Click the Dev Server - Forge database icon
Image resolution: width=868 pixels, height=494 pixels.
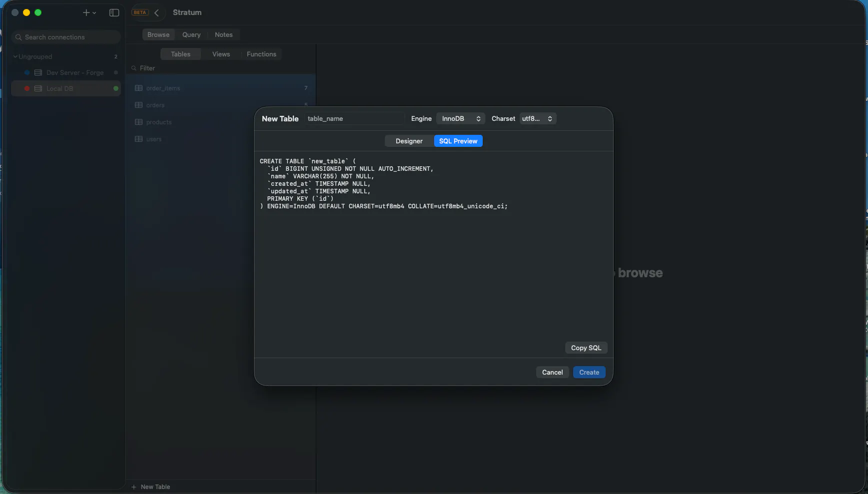(x=38, y=73)
